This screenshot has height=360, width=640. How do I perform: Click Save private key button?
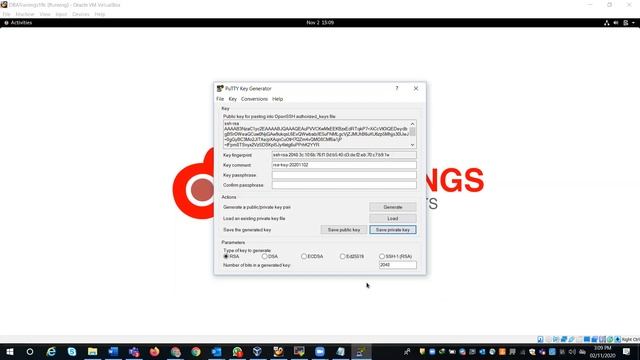point(393,230)
